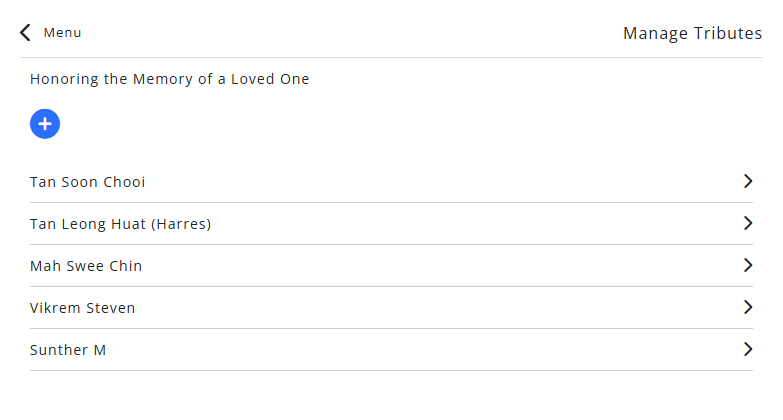Return to Menu via the Menu label
The width and height of the screenshot is (783, 420).
(62, 33)
